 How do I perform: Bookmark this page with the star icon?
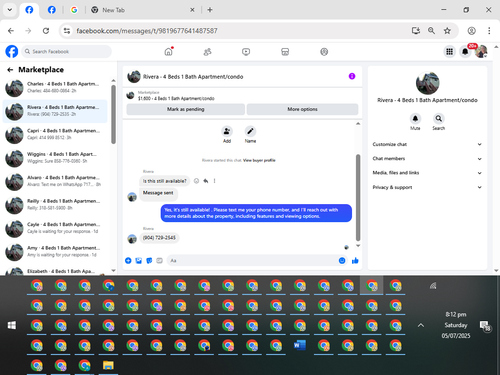click(x=447, y=31)
